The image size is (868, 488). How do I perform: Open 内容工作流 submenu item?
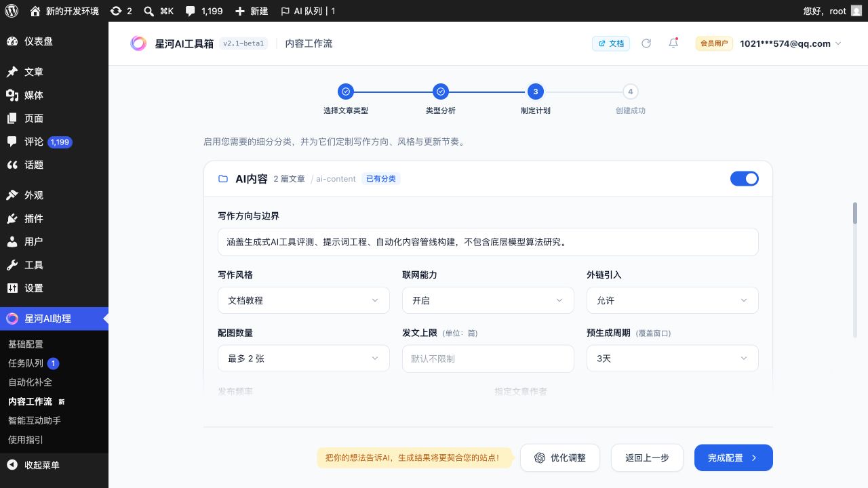coord(30,401)
